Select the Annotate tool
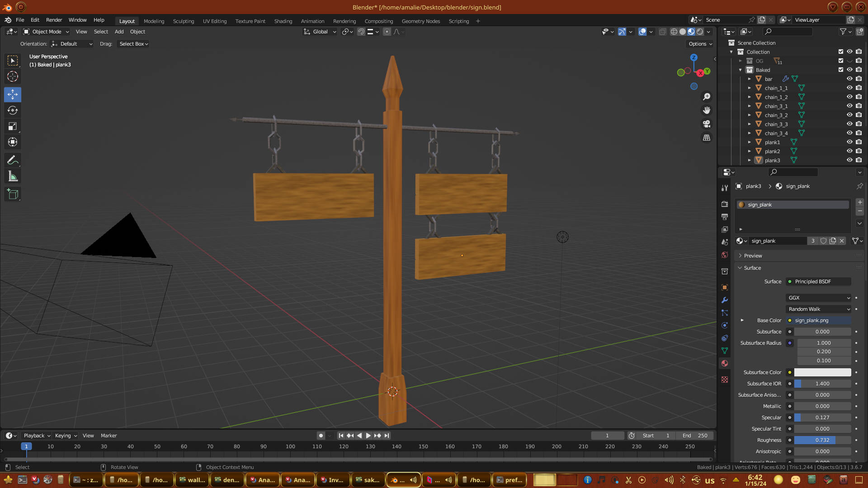This screenshot has height=488, width=868. click(13, 160)
